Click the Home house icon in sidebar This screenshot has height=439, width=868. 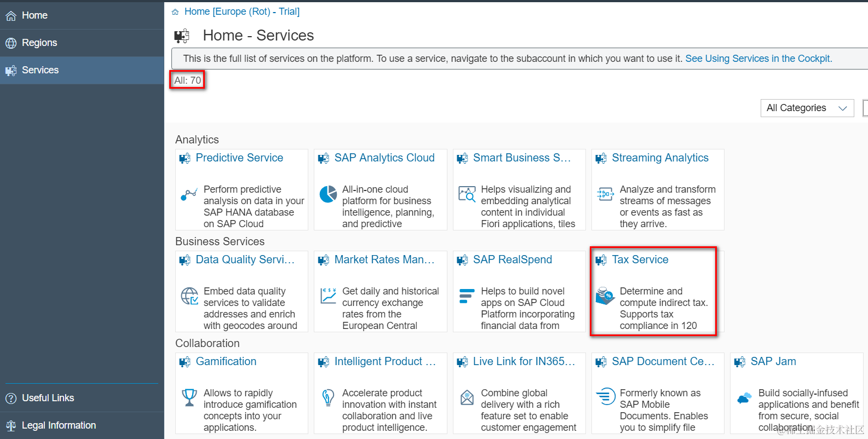click(x=11, y=16)
